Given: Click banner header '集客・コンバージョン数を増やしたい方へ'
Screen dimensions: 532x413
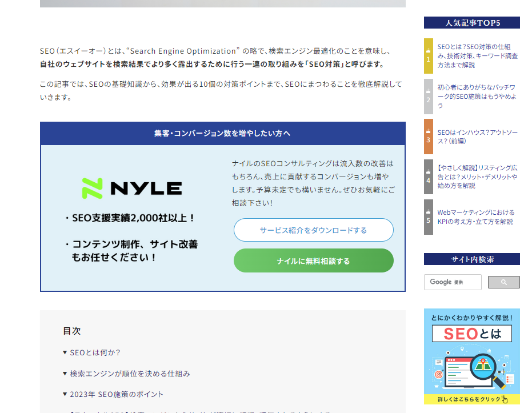Looking at the screenshot, I should click(x=223, y=133).
